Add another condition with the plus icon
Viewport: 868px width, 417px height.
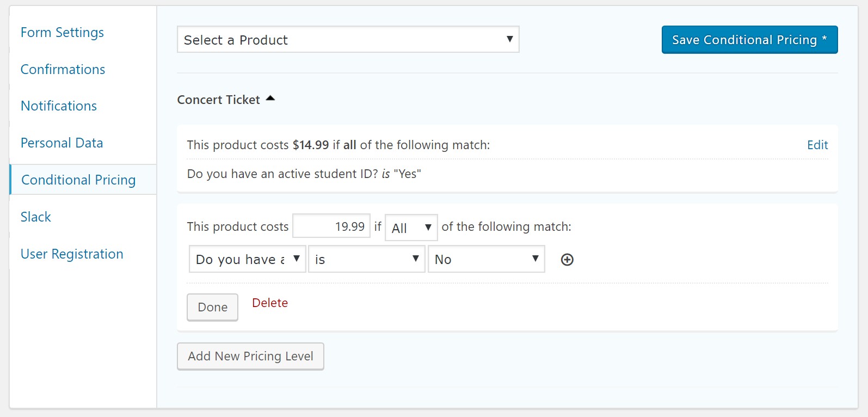567,260
